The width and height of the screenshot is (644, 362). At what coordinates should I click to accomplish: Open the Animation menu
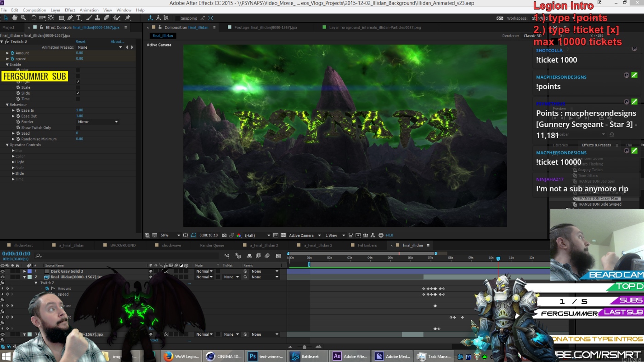pyautogui.click(x=89, y=10)
